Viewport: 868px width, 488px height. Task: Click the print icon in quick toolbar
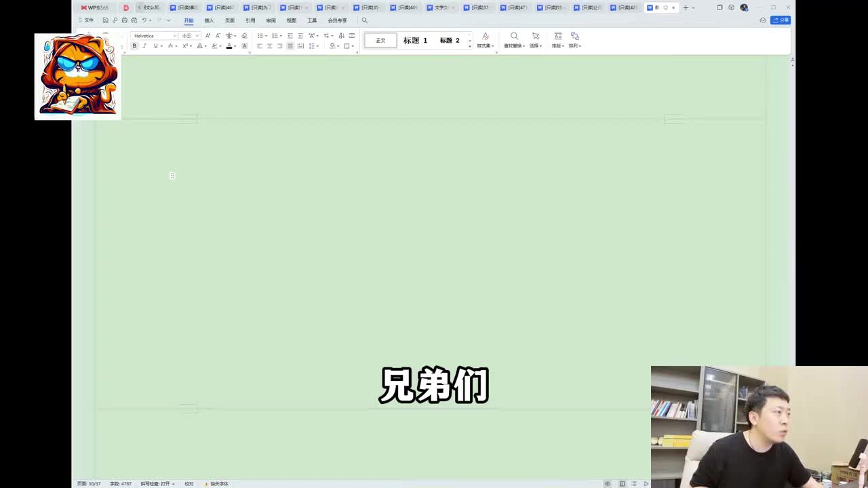tap(124, 20)
